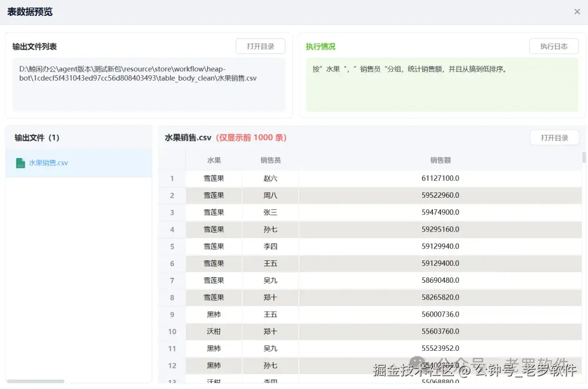Click row number 10

tap(172, 332)
